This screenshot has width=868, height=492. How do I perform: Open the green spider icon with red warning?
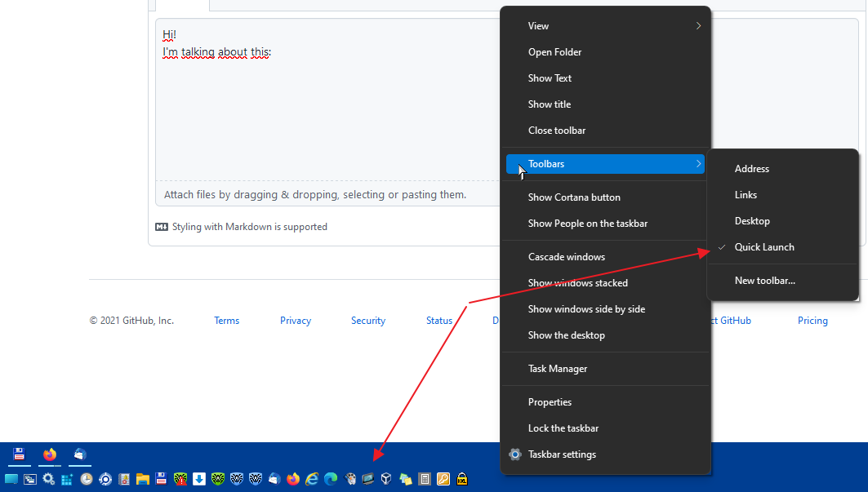[180, 479]
